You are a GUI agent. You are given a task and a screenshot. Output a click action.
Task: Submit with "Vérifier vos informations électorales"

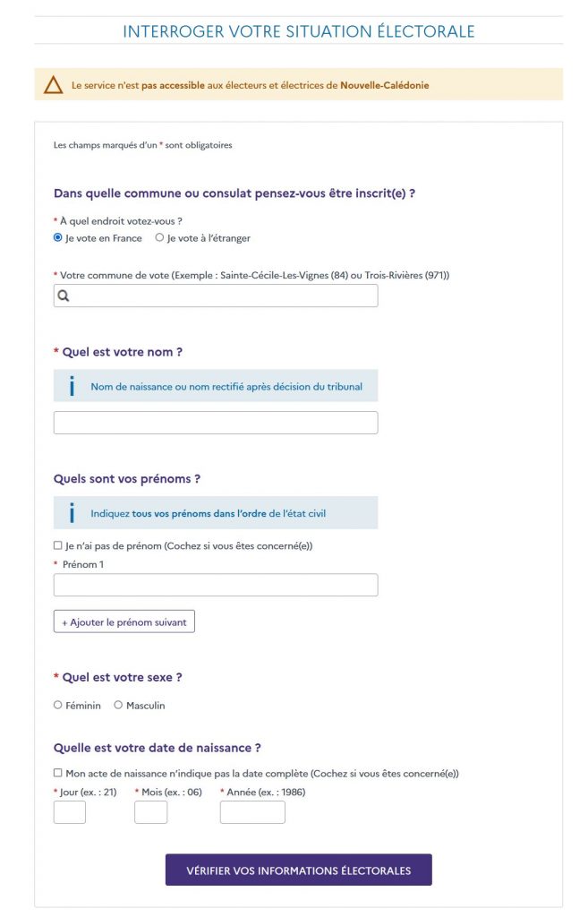298,870
